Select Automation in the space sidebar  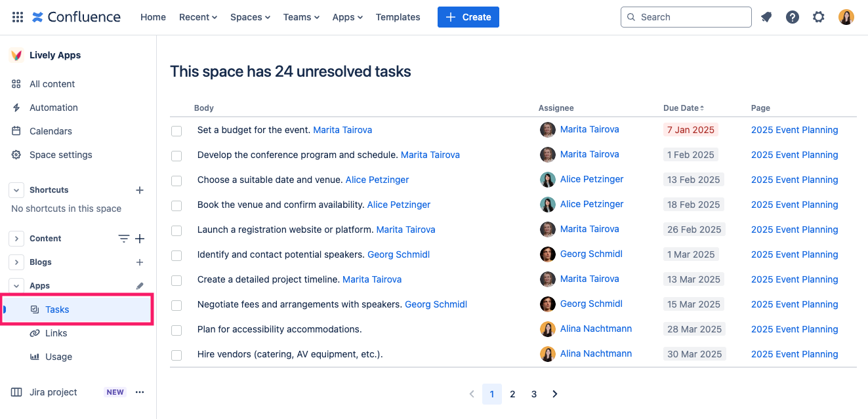pos(53,107)
